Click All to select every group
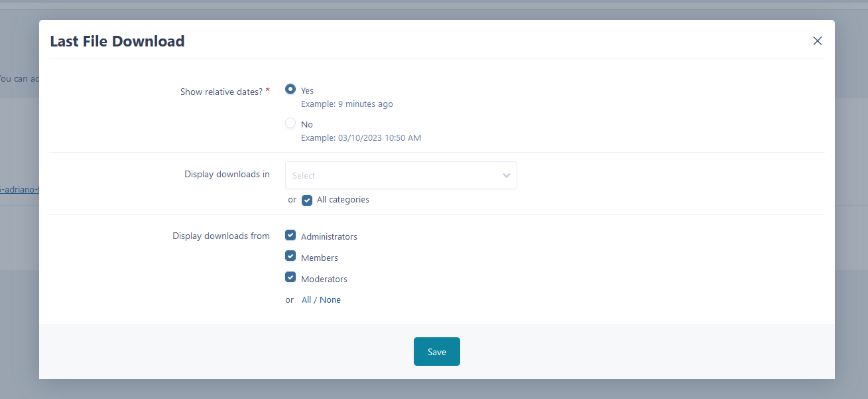Viewport: 868px width, 399px height. pos(307,299)
